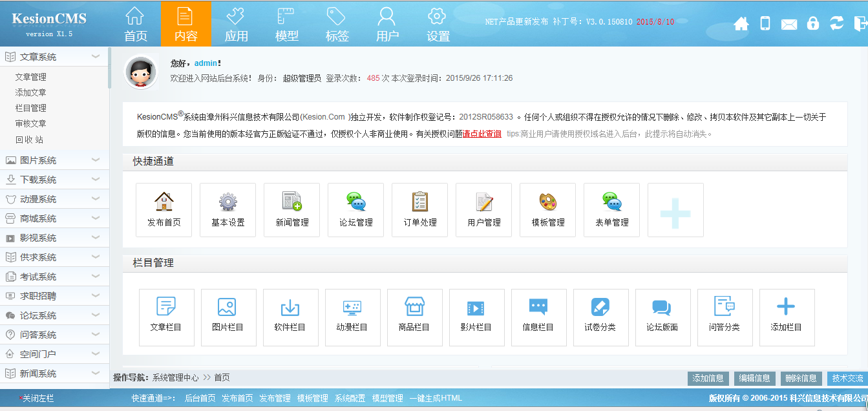Image resolution: width=868 pixels, height=411 pixels.
Task: Click the refresh arrows icon at top right
Action: coord(836,24)
